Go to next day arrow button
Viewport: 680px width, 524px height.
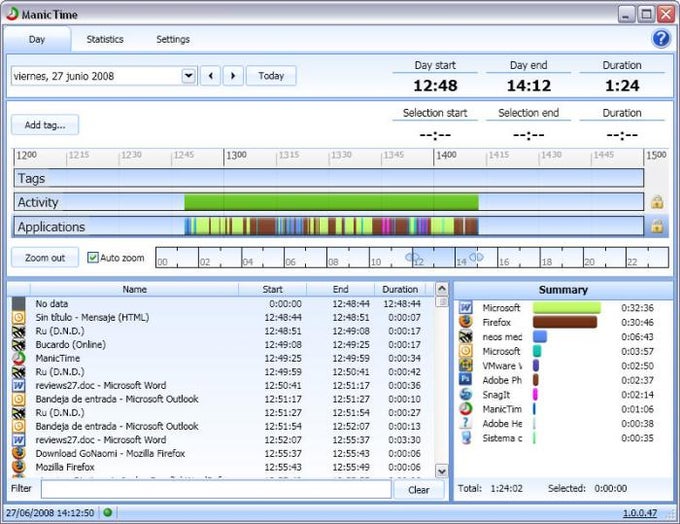point(233,76)
